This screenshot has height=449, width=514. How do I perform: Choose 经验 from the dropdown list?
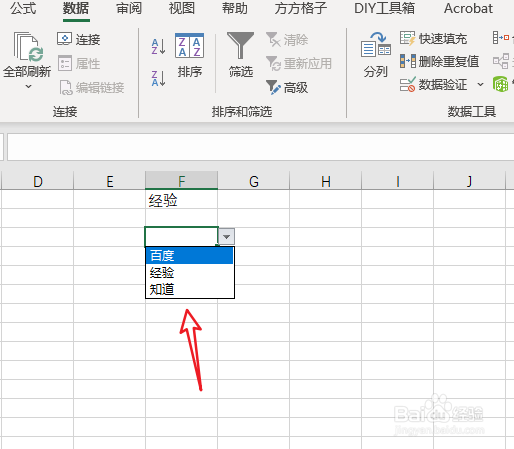click(189, 273)
